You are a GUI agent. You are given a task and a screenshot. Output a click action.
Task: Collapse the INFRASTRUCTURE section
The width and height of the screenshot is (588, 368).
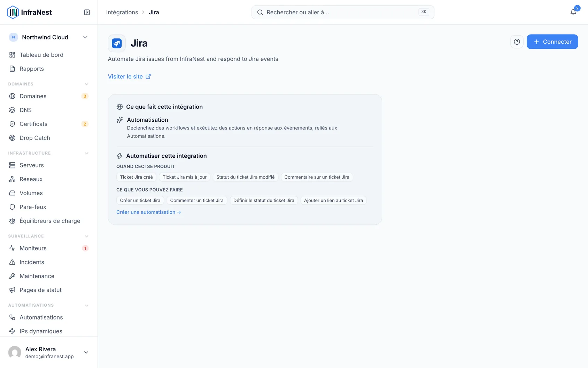click(86, 153)
